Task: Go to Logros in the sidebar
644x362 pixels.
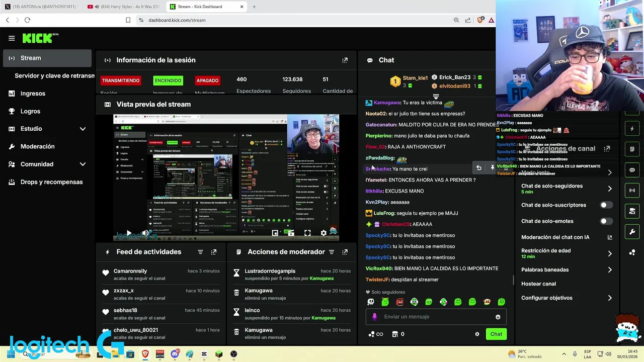Action: [30, 111]
